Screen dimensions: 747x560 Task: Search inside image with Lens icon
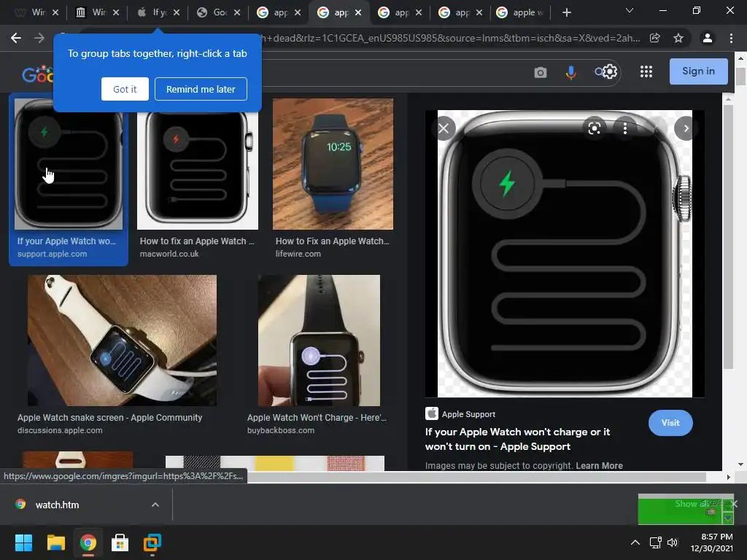tap(594, 128)
